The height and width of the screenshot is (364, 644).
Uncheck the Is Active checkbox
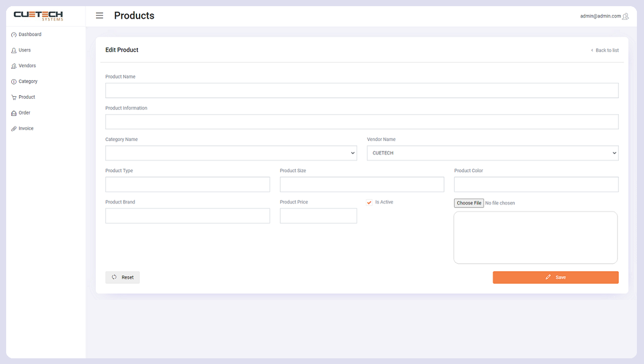point(369,202)
